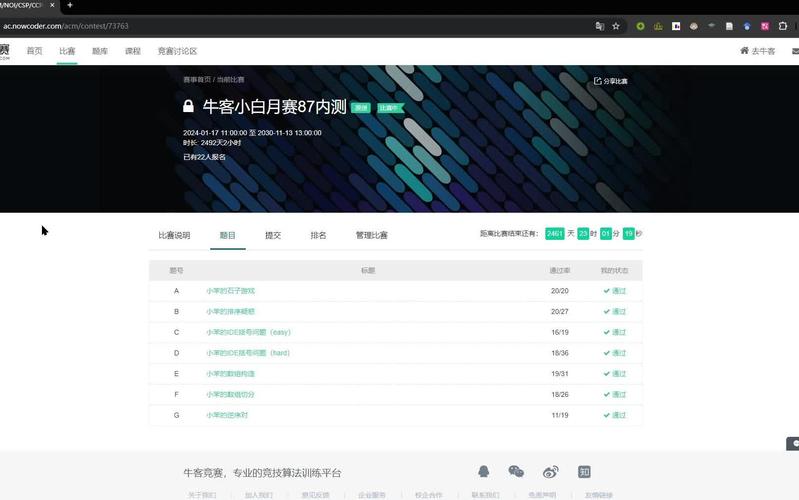Click the lock icon beside contest title
The height and width of the screenshot is (500, 799).
click(188, 106)
